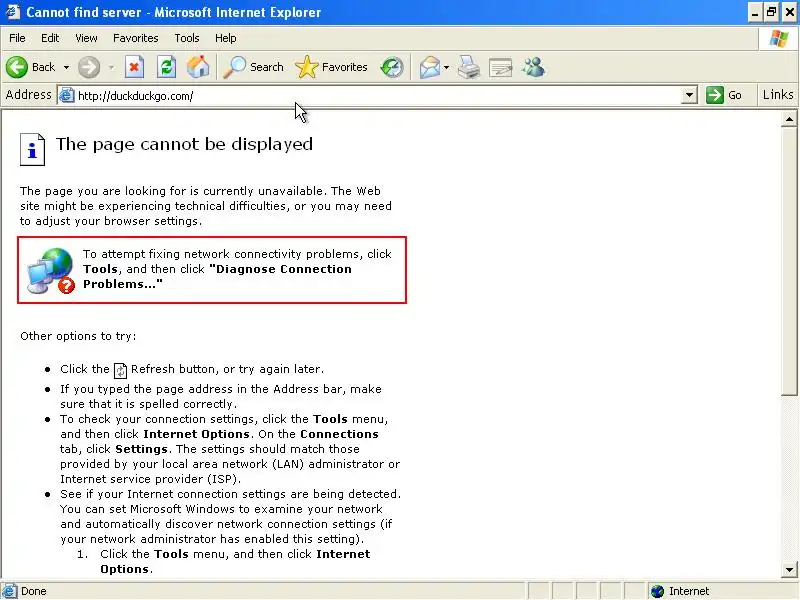Click the Edit page toolbar icon
This screenshot has height=600, width=800.
[501, 67]
